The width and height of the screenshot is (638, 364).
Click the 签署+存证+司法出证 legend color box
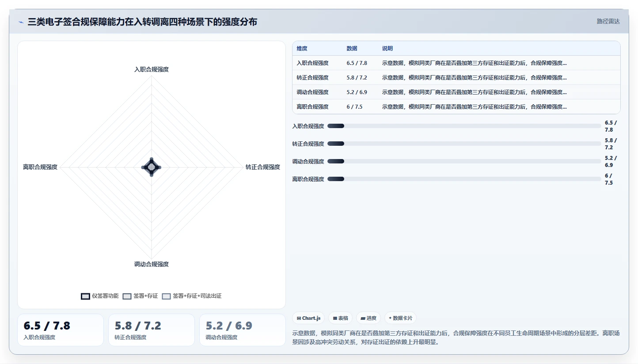[166, 296]
